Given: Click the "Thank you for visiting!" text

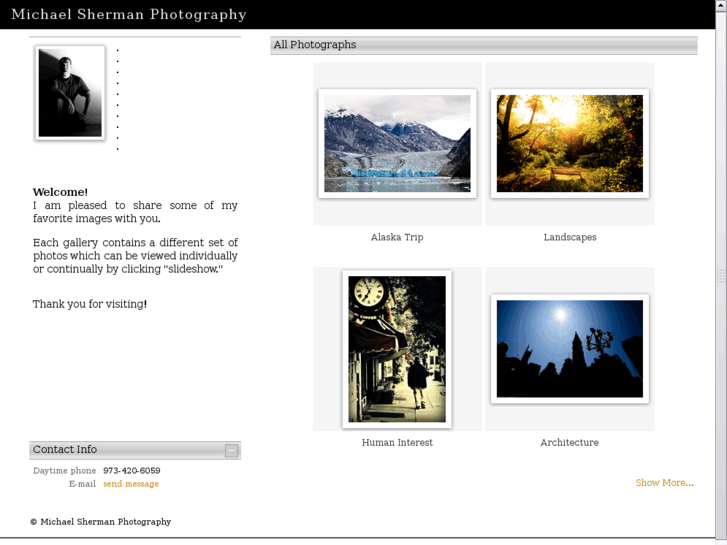Looking at the screenshot, I should tap(90, 304).
